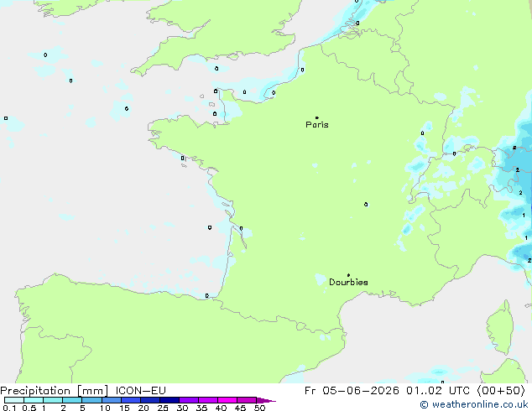532x411 pixels.
Task: Click the '01..02 UTC' time text
Action: click(x=438, y=391)
